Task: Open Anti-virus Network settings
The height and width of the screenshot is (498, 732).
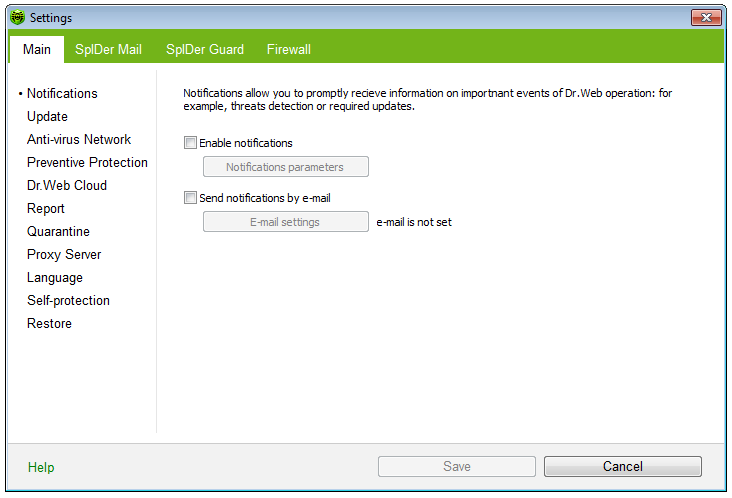Action: (x=79, y=139)
